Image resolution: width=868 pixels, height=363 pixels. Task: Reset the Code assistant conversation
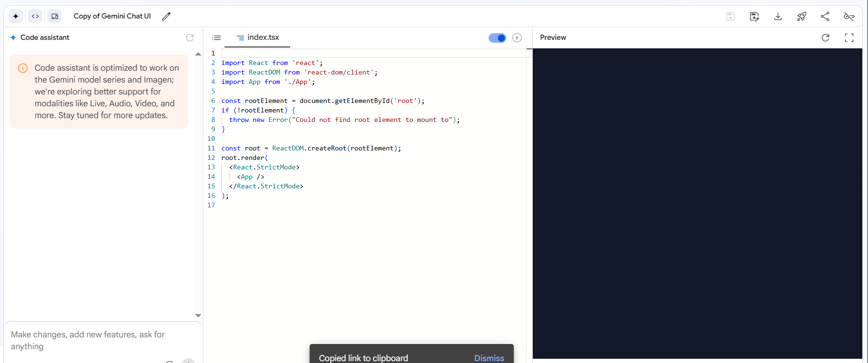pyautogui.click(x=190, y=37)
